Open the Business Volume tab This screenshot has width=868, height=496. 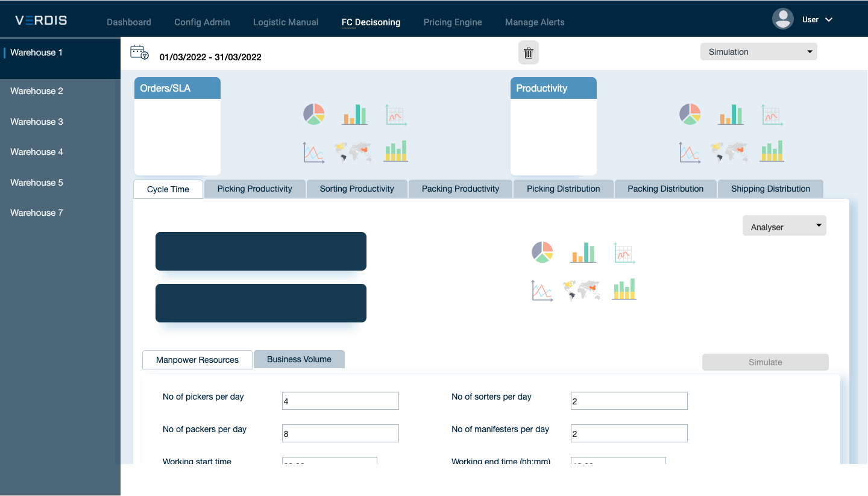[299, 359]
